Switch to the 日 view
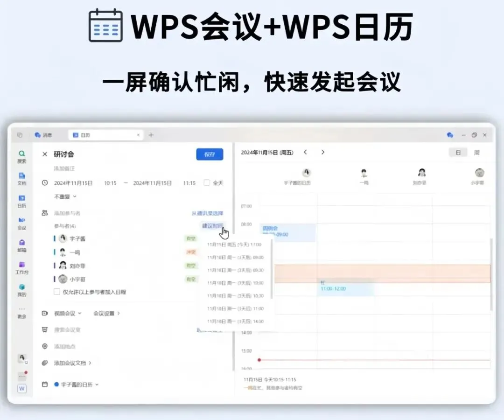This screenshot has width=504, height=420. point(458,153)
